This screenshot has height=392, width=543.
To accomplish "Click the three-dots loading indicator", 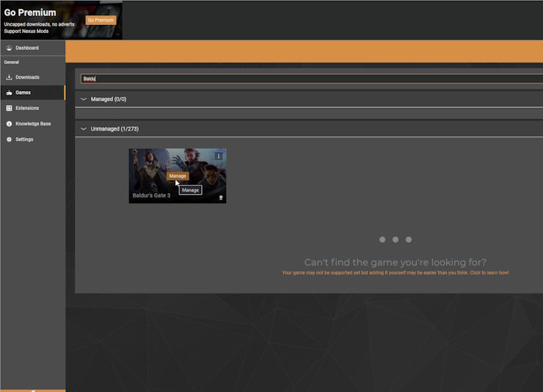I will tap(396, 239).
